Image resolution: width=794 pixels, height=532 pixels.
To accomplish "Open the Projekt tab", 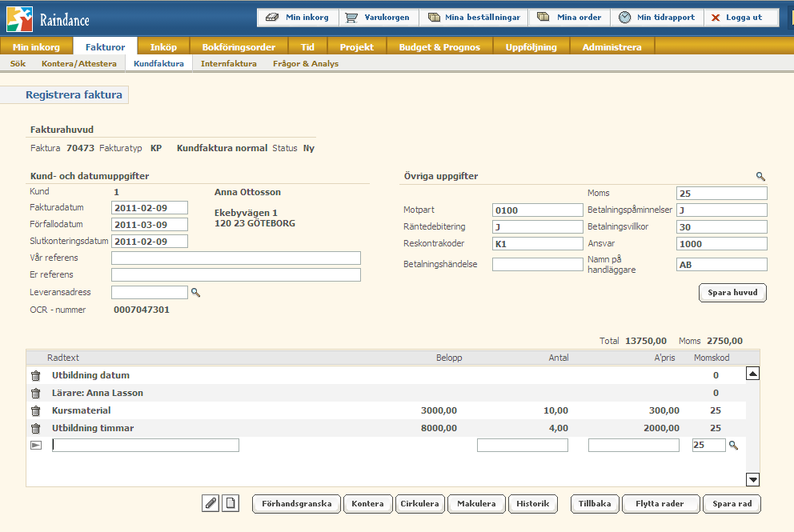I will pos(356,47).
